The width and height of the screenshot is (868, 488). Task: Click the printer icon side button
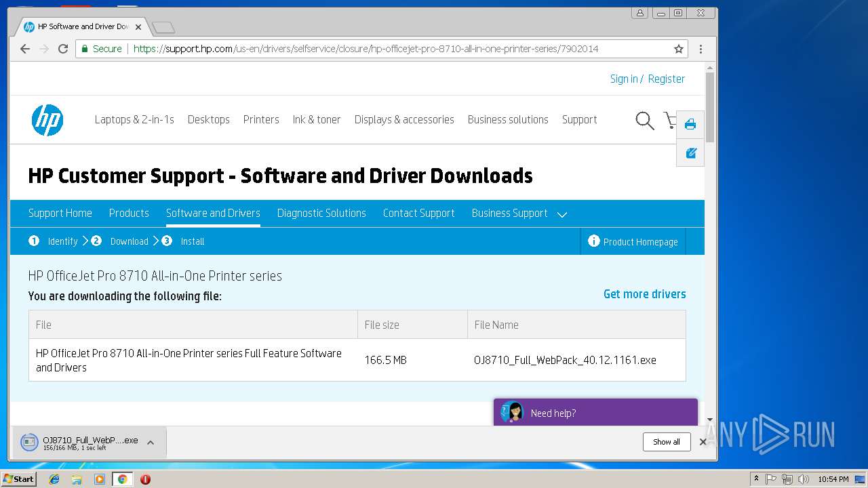coord(690,125)
